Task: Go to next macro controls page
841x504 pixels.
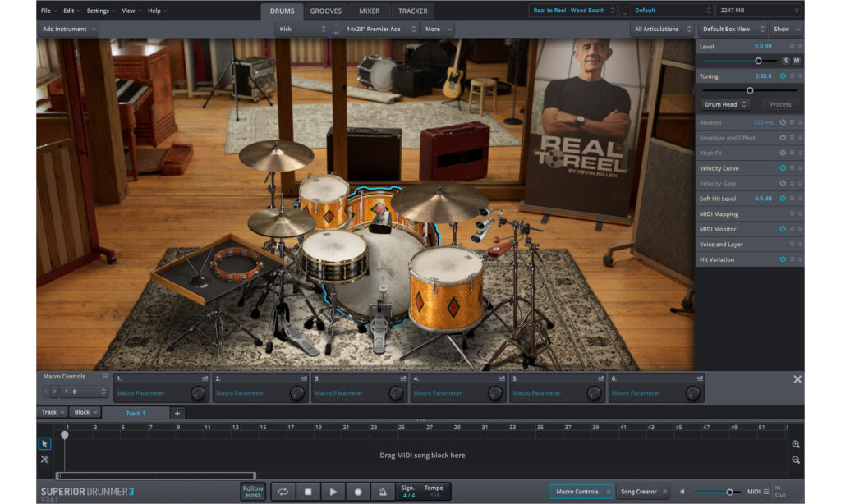Action: coord(54,392)
